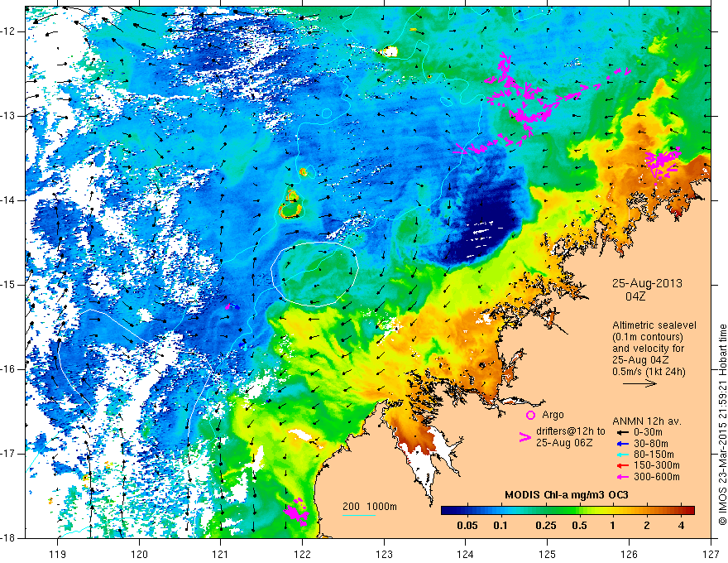Click the '-16' latitude axis label
This screenshot has width=728, height=563.
[x=10, y=369]
